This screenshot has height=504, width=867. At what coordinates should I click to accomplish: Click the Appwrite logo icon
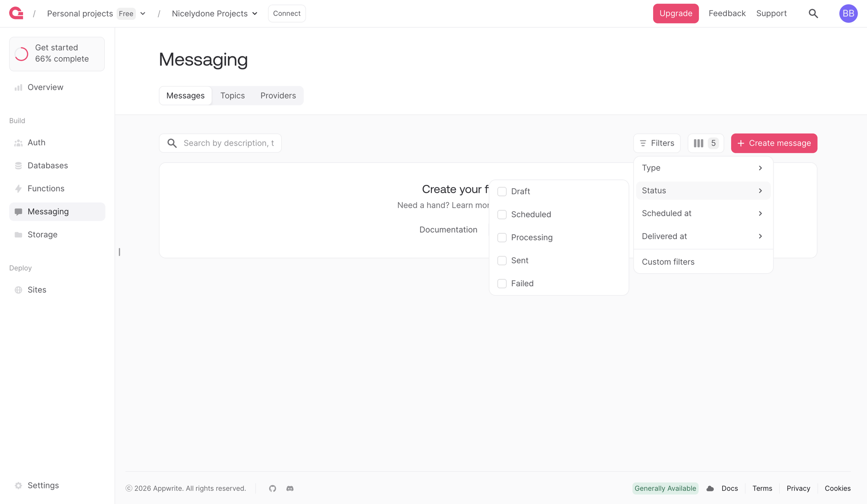(16, 13)
